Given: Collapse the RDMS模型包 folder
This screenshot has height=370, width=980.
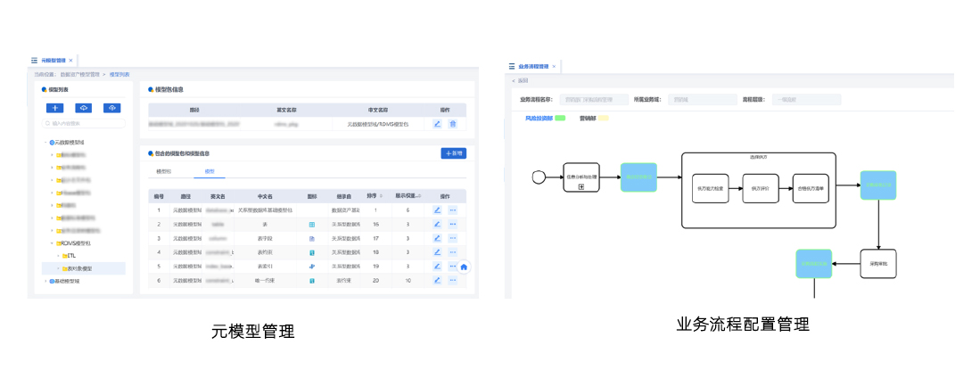Looking at the screenshot, I should 52,243.
